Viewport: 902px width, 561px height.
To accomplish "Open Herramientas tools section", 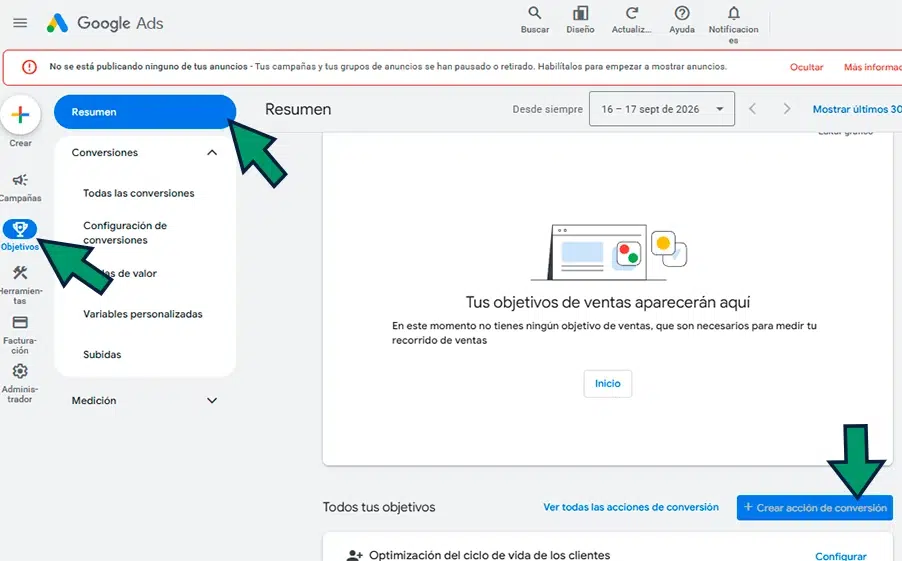I will click(x=20, y=284).
